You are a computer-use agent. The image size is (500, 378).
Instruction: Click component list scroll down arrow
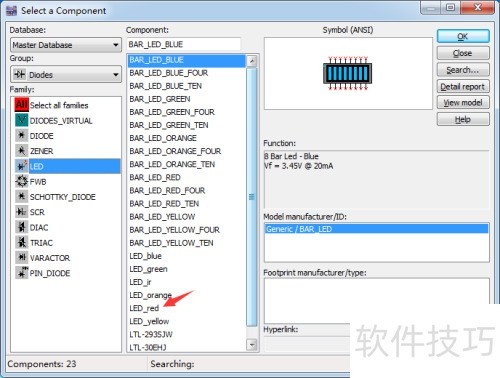(x=252, y=344)
